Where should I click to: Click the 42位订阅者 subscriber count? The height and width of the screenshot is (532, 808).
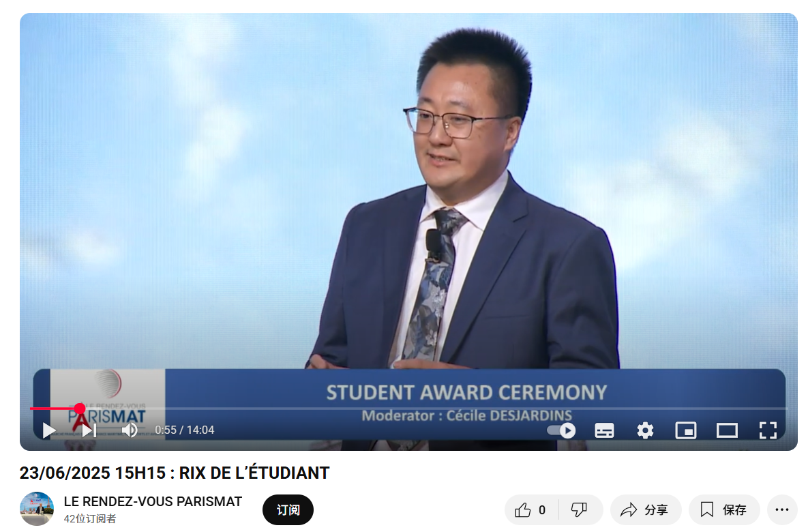pos(89,518)
